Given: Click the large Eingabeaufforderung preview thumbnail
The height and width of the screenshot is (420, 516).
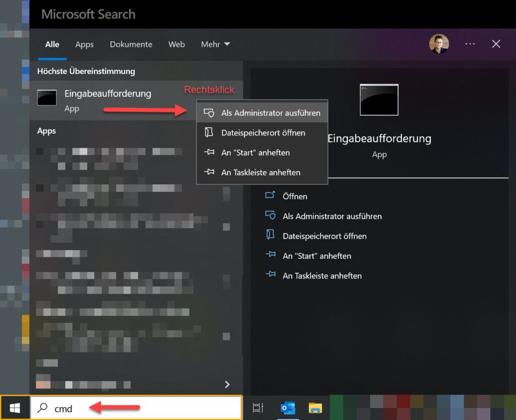Looking at the screenshot, I should 379,100.
